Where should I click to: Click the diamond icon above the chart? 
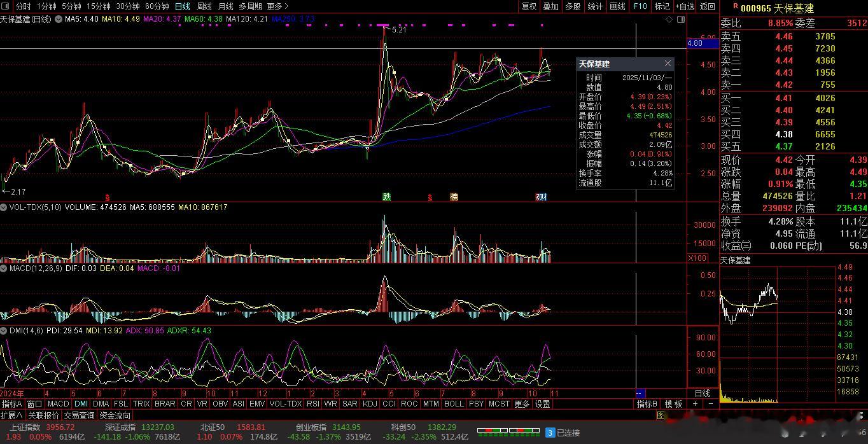tap(669, 20)
